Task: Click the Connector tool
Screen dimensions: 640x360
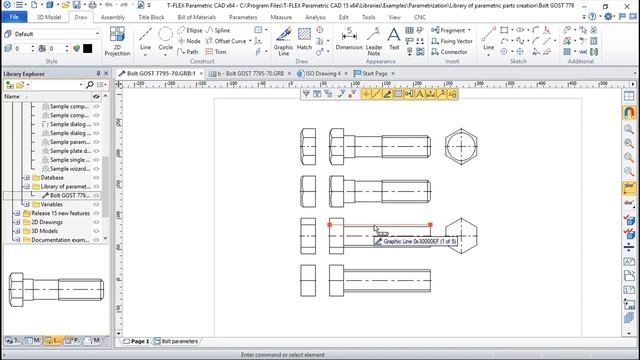Action: coord(449,52)
